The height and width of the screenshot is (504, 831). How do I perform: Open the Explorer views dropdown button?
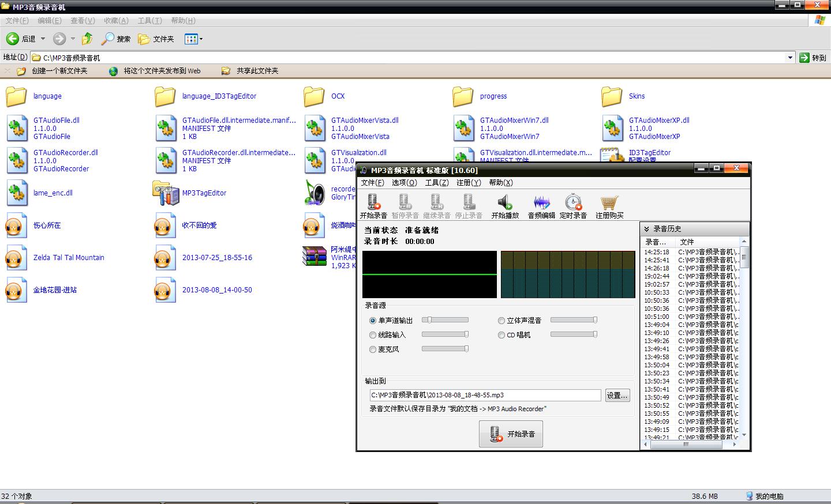coord(194,39)
